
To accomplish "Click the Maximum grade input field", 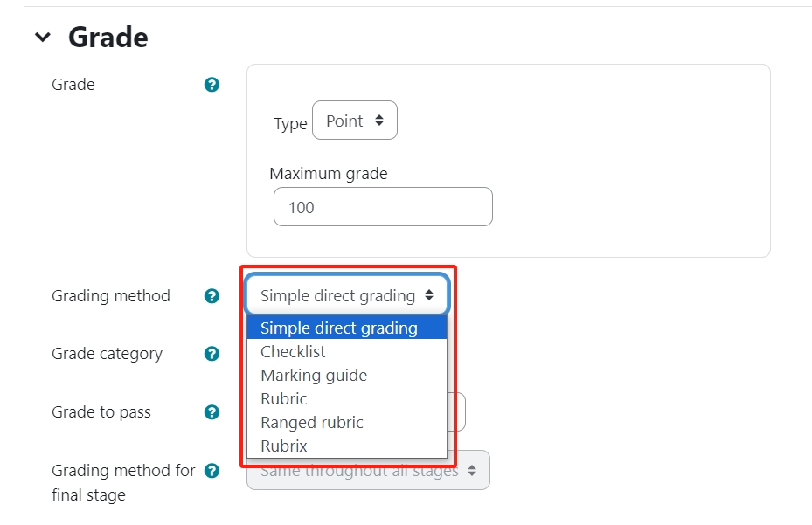I will tap(383, 206).
